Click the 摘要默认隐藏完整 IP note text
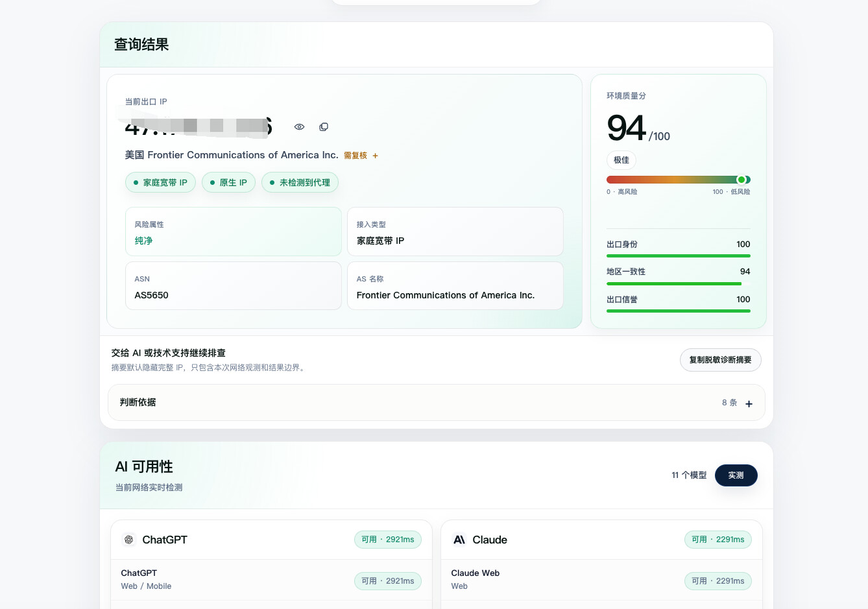The image size is (868, 609). (x=209, y=368)
